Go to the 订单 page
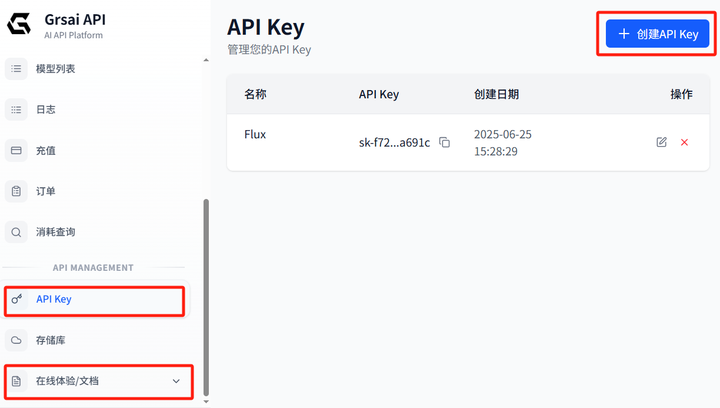This screenshot has height=408, width=720. pyautogui.click(x=45, y=191)
